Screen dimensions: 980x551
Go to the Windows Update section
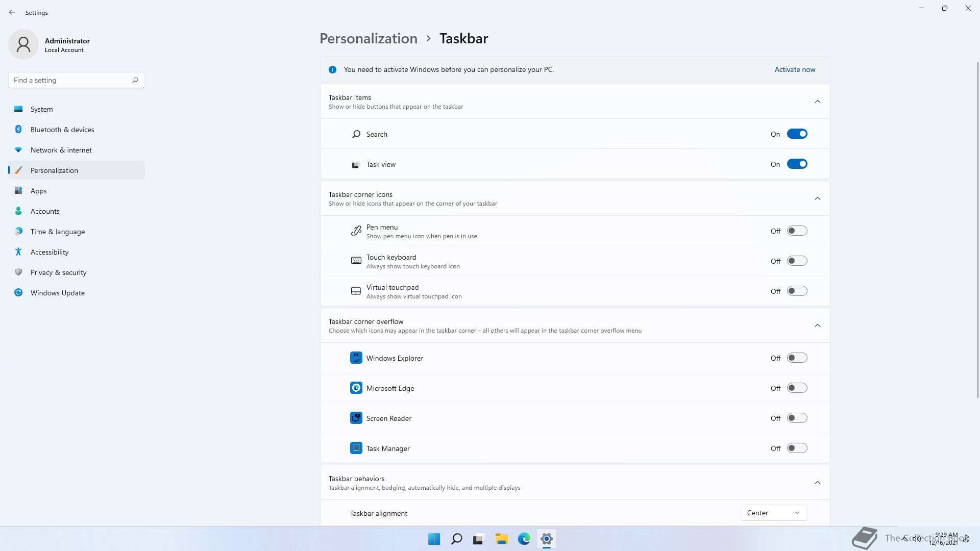[x=58, y=293]
